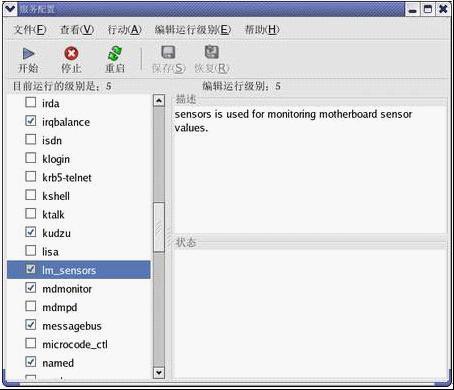This screenshot has width=454, height=390.
Task: Select the isdn service name
Action: [x=52, y=141]
